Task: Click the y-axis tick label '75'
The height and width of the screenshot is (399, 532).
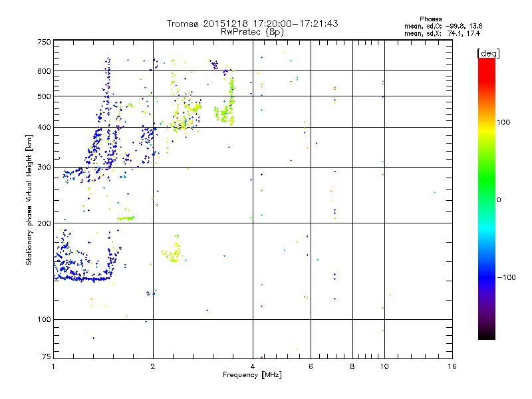Action: click(47, 356)
